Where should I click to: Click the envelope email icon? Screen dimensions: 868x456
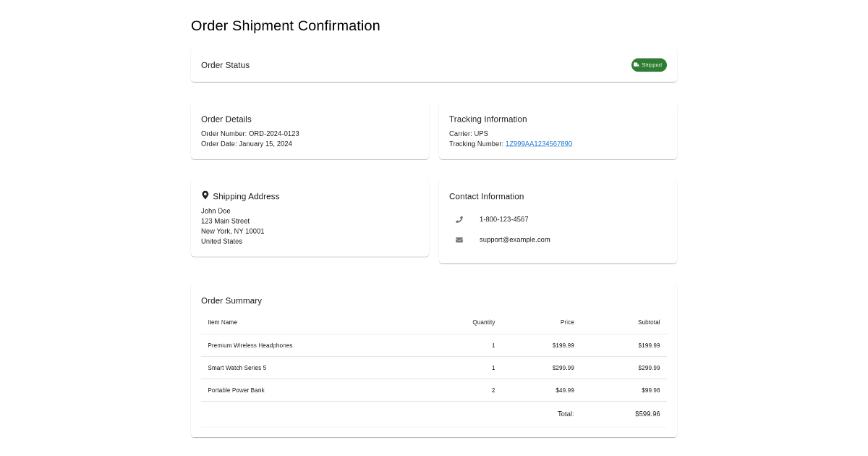459,240
